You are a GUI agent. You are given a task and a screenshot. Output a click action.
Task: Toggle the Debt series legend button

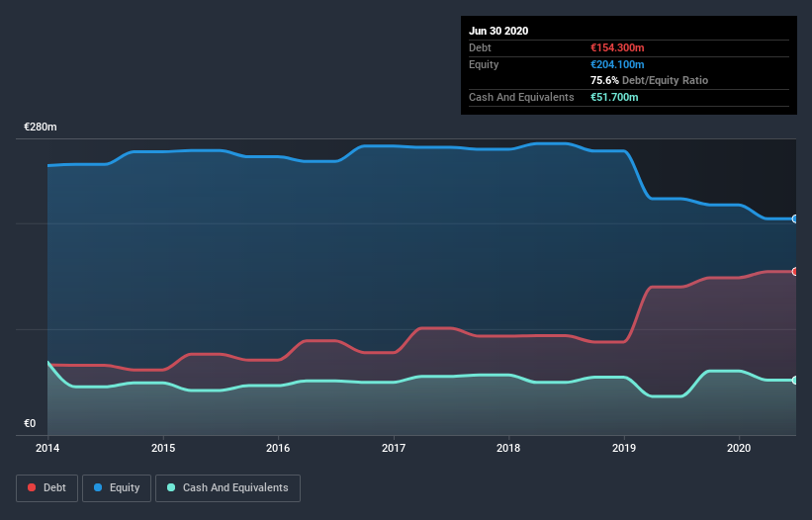coord(46,488)
